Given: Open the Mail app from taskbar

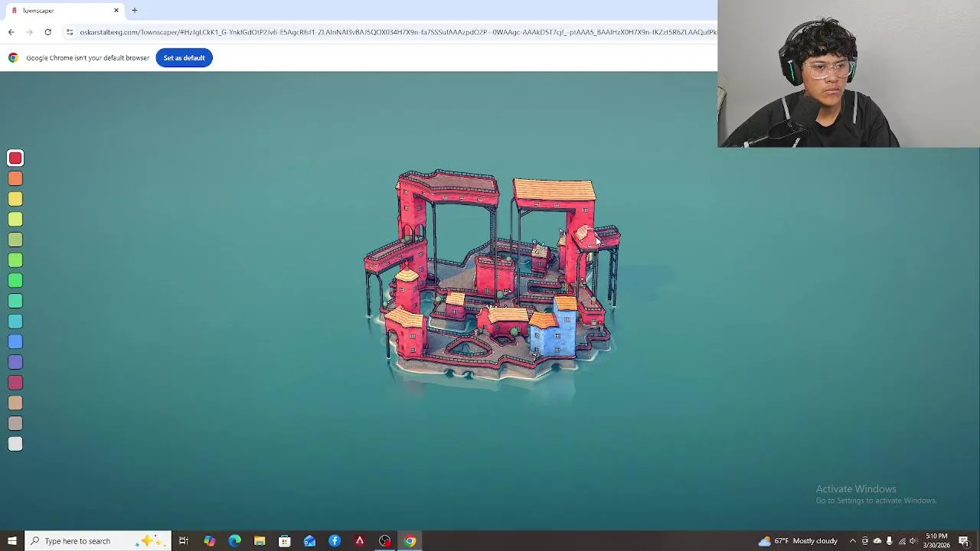Looking at the screenshot, I should pyautogui.click(x=309, y=541).
